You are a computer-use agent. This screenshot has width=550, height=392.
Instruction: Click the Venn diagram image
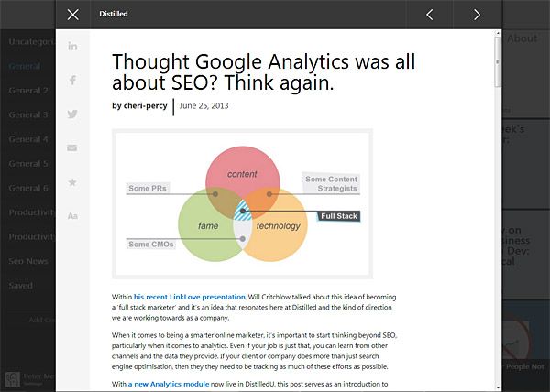[x=242, y=203]
